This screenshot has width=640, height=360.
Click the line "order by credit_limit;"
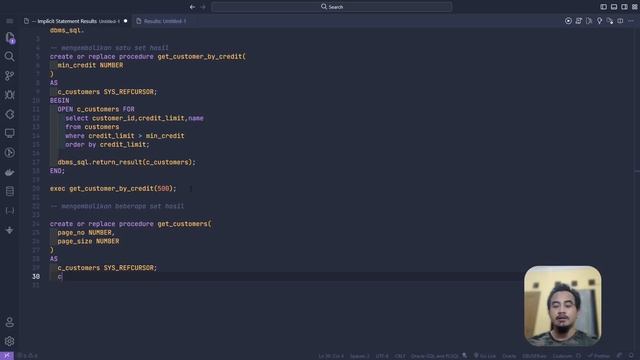pos(107,144)
